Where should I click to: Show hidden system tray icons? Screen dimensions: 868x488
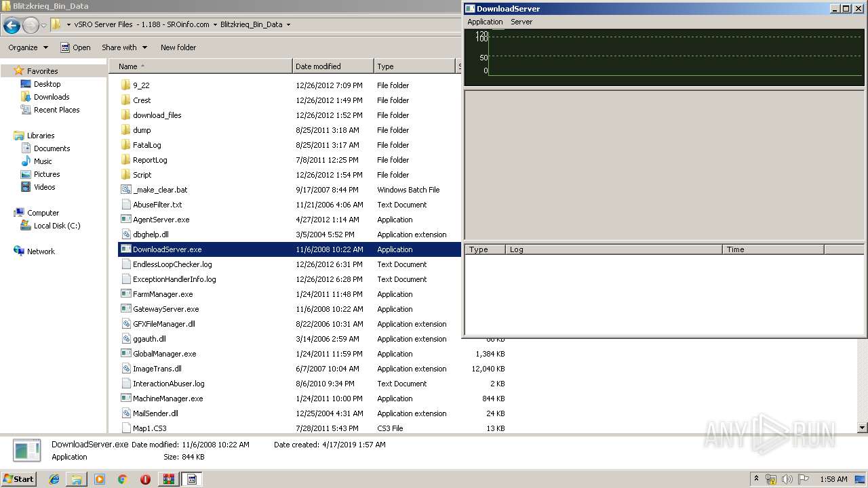[x=756, y=479]
